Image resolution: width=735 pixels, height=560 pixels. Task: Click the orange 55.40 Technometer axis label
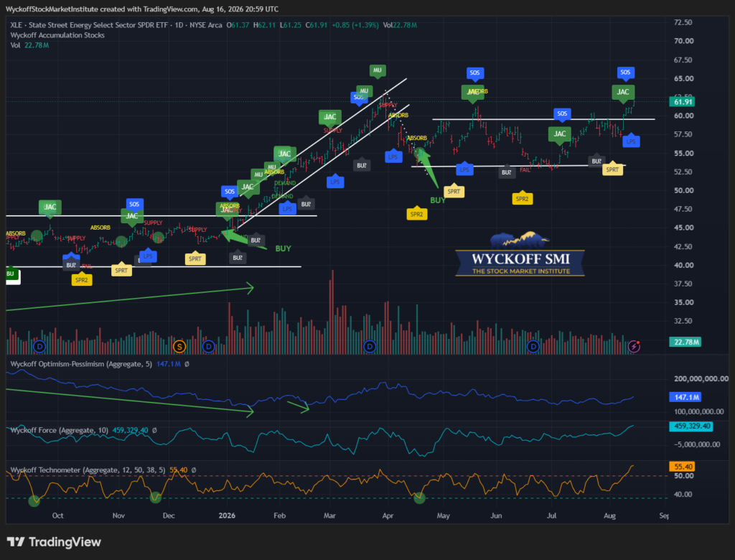point(683,467)
